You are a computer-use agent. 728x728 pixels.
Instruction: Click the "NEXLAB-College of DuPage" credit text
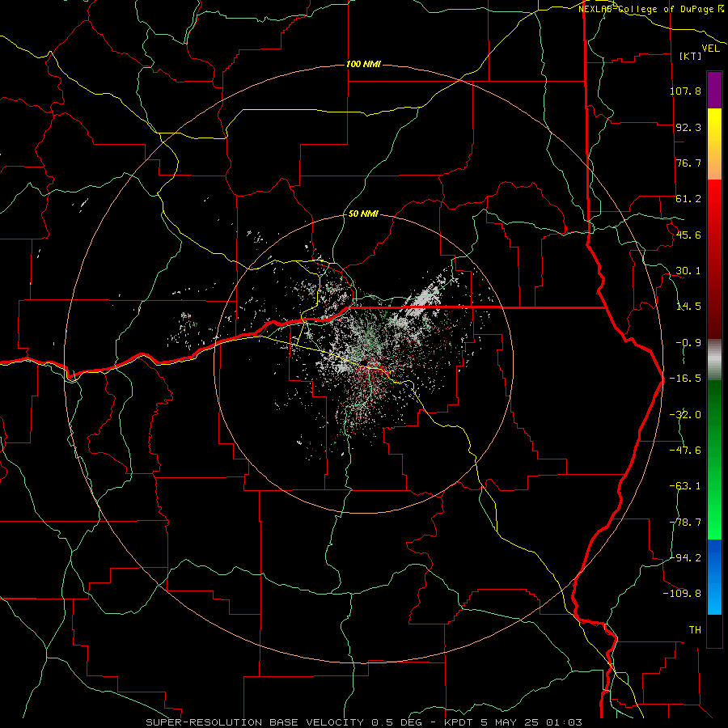pyautogui.click(x=647, y=9)
